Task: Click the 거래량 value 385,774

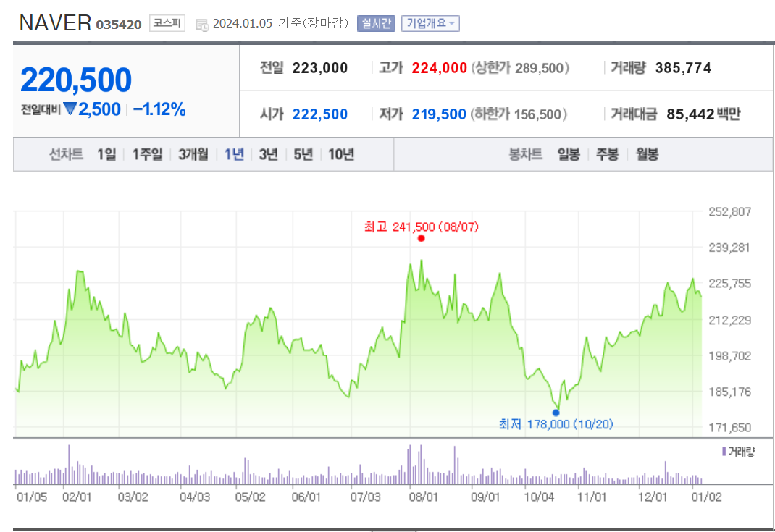Action: coord(683,68)
